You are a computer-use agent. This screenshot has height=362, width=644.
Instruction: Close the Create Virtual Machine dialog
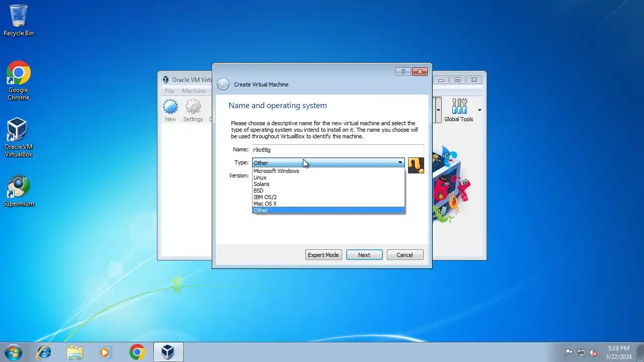420,72
